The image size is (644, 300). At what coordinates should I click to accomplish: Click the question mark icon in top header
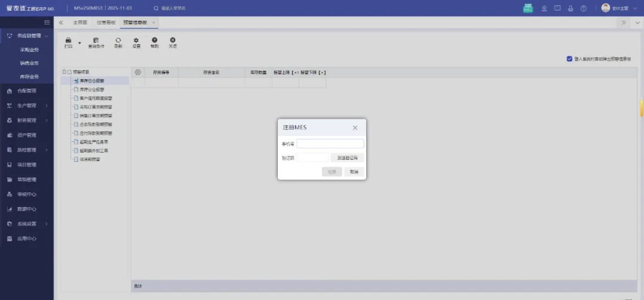pos(583,8)
